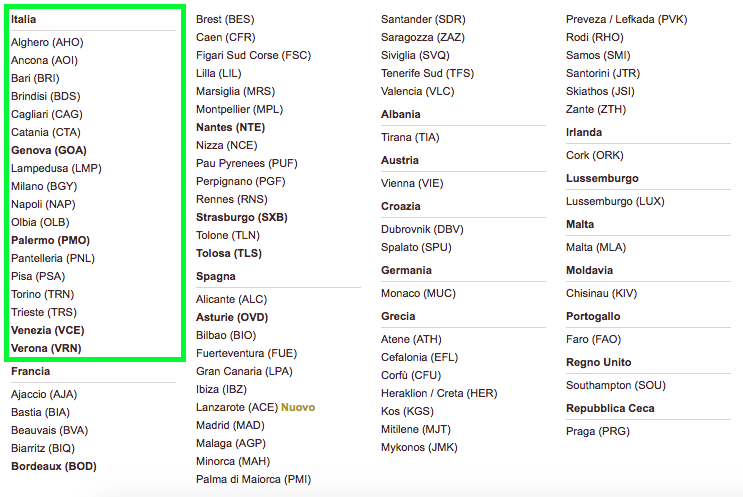Pick Verona (VRN) from the list
The width and height of the screenshot is (743, 497).
tap(46, 348)
